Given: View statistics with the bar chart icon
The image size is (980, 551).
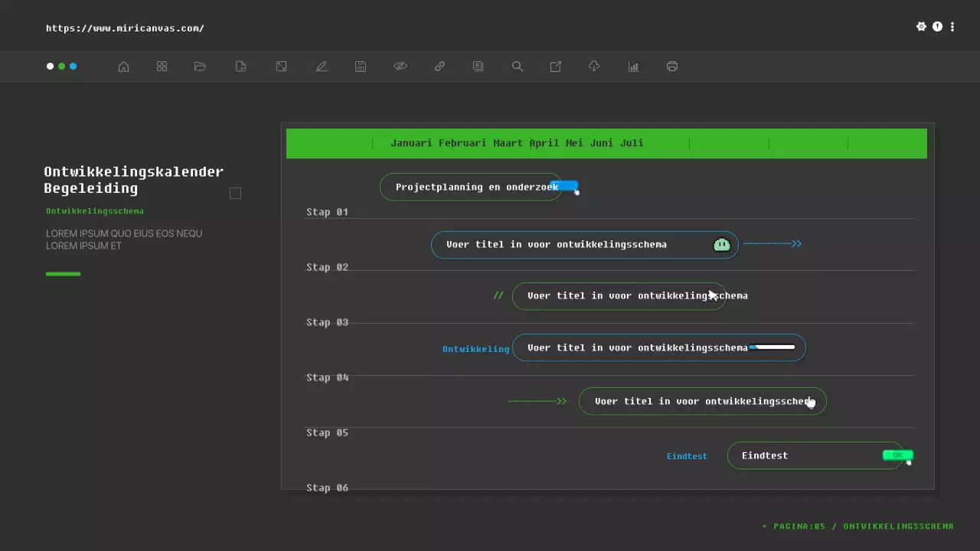Looking at the screenshot, I should [x=633, y=66].
